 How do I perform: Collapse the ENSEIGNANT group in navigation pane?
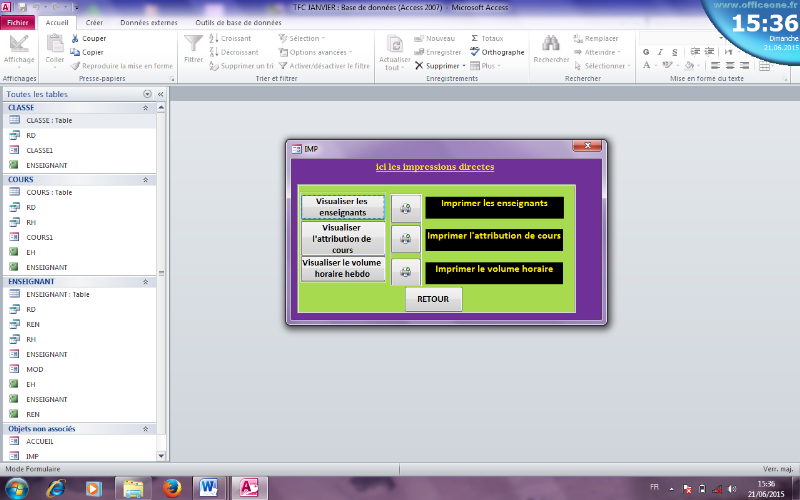(146, 282)
